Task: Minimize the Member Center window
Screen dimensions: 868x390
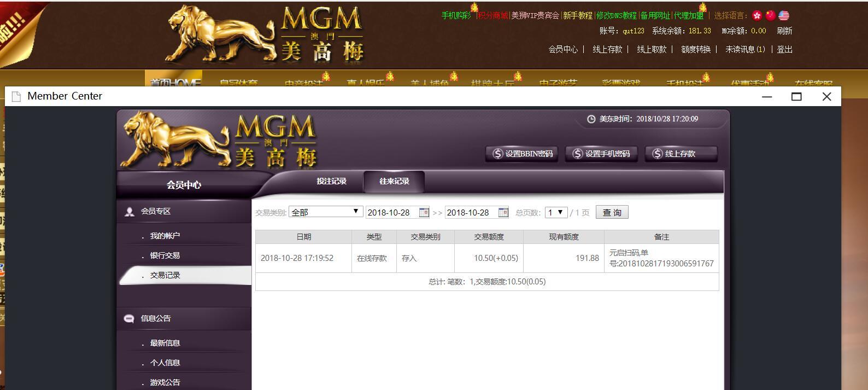Action: (767, 96)
